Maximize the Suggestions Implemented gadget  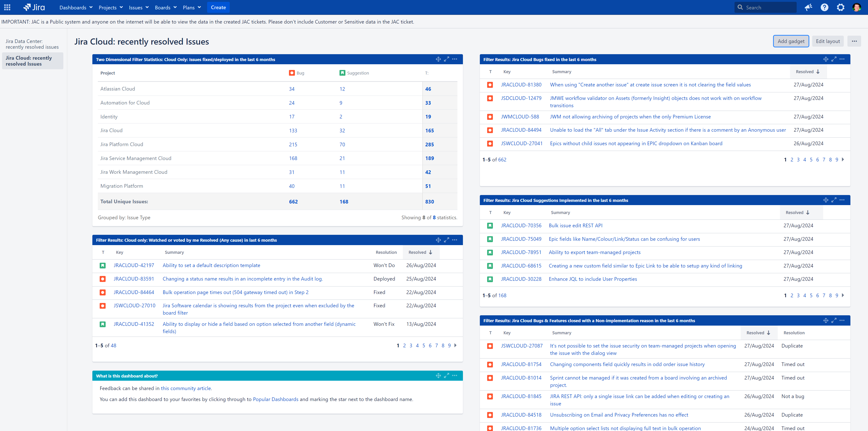[x=834, y=200]
